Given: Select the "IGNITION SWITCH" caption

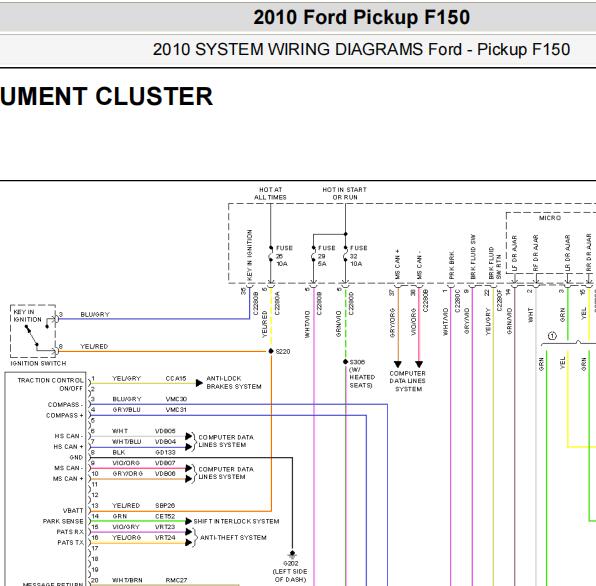Looking at the screenshot, I should point(38,363).
